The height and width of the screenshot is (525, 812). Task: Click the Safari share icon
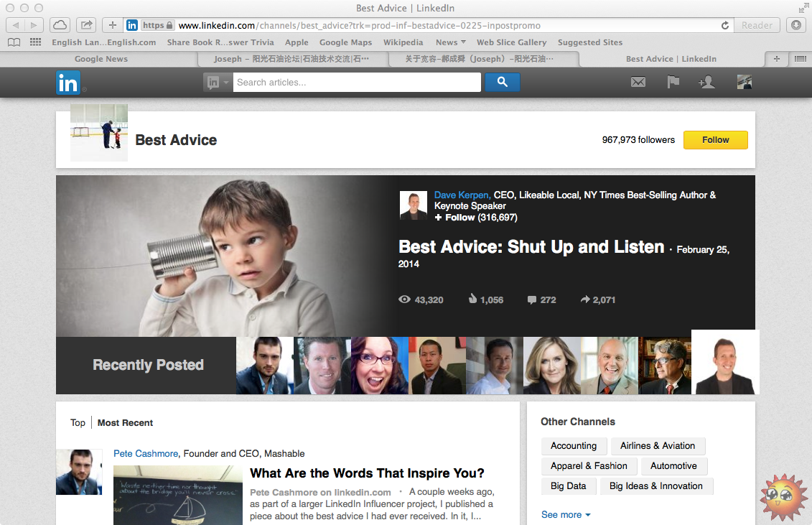click(86, 25)
